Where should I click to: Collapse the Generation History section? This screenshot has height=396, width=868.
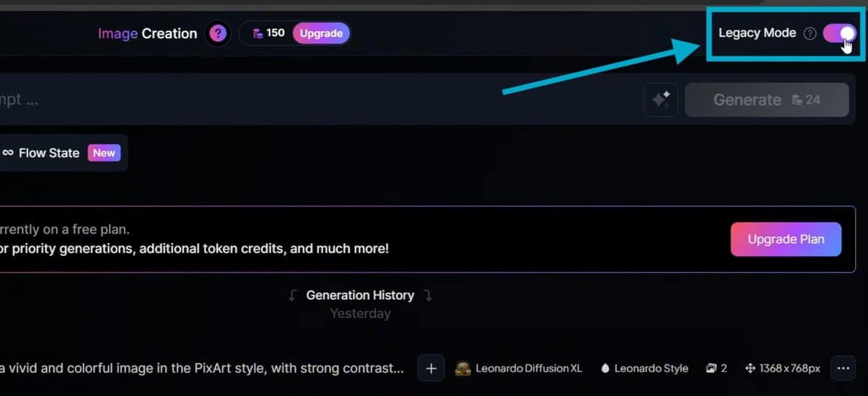(360, 295)
